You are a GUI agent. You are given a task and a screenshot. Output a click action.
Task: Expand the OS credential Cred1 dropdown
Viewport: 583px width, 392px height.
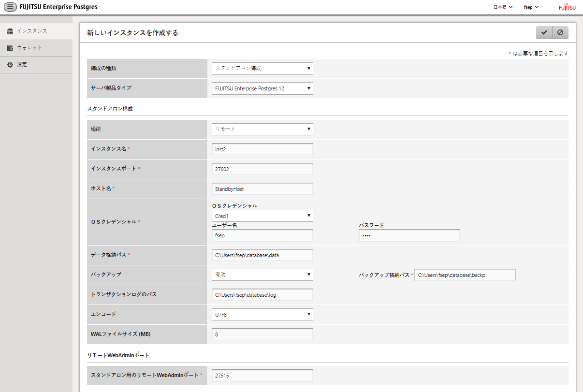coord(262,216)
